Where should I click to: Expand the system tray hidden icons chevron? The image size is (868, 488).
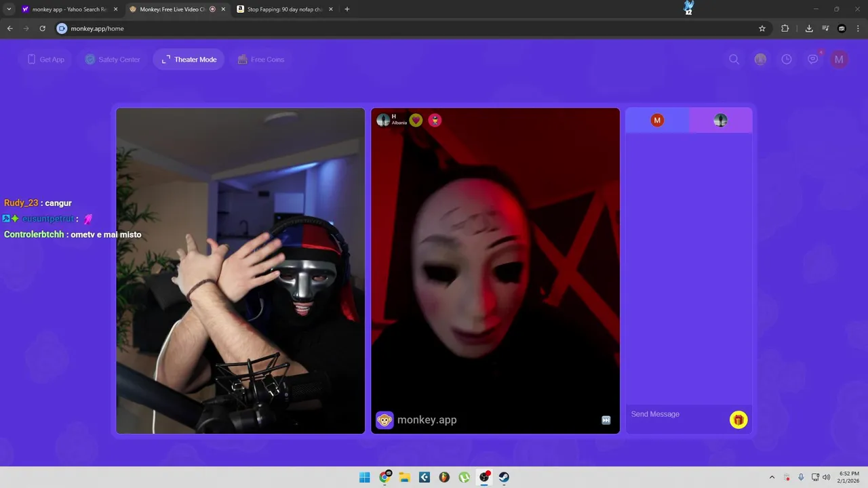(x=772, y=477)
